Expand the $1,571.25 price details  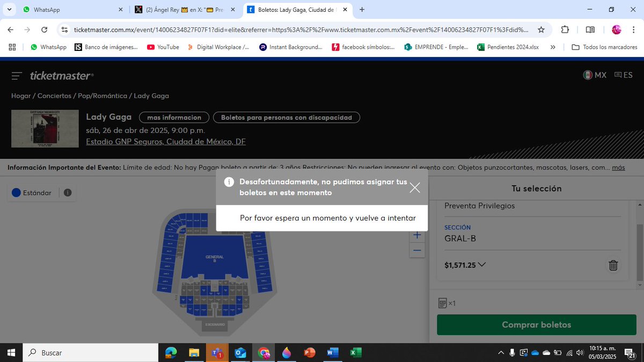[x=465, y=264]
